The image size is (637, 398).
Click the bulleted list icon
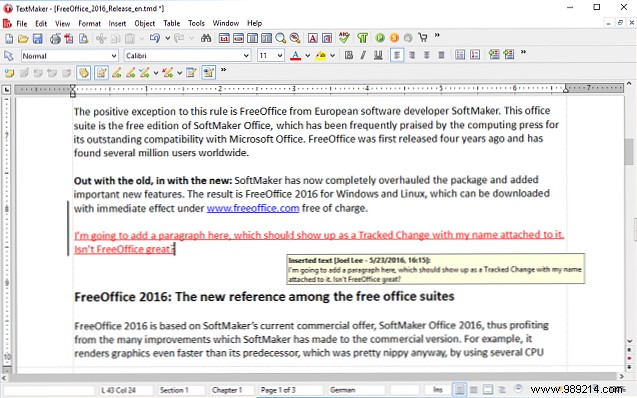tap(460, 55)
